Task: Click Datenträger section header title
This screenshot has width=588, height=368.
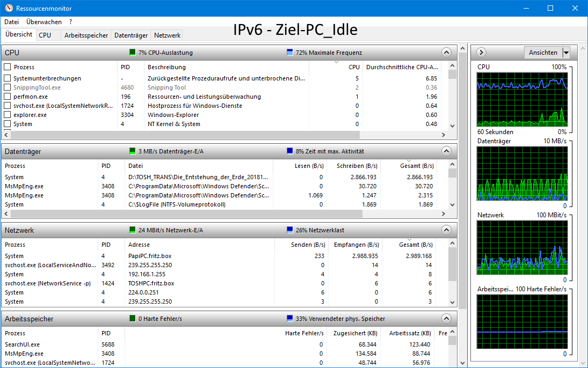Action: click(x=23, y=151)
